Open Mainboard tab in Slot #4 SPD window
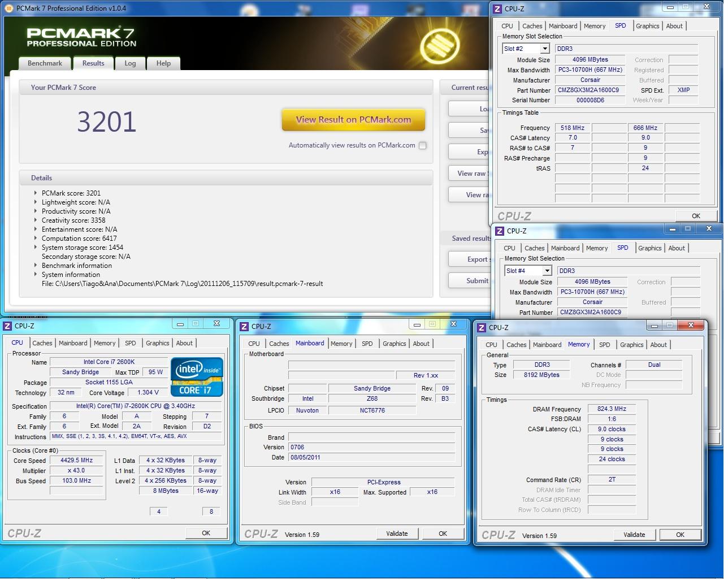The height and width of the screenshot is (581, 728). (x=565, y=248)
